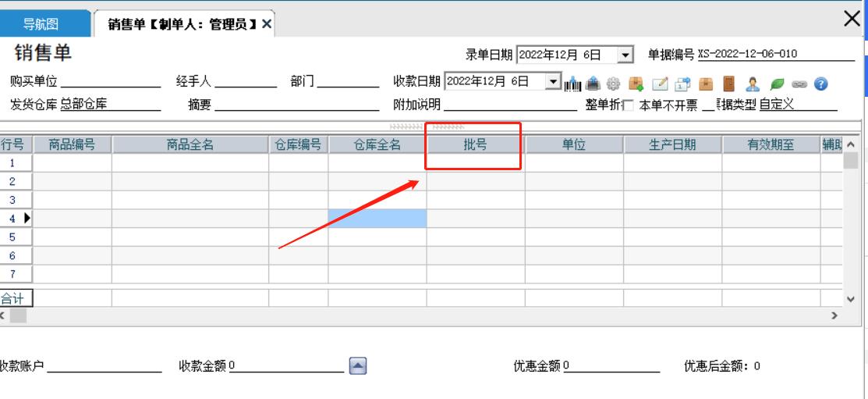The image size is (868, 399).
Task: Click the blue up-arrow button beside 收款金额
Action: pos(358,366)
